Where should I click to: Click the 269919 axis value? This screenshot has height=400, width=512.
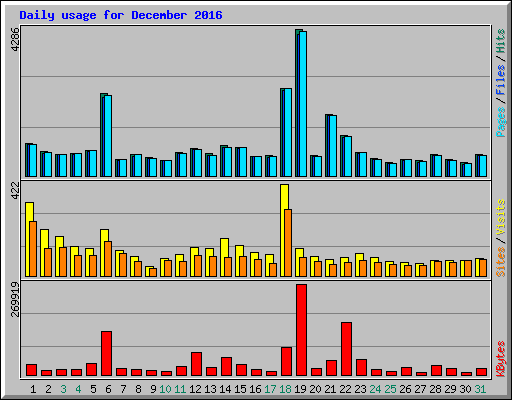pyautogui.click(x=15, y=299)
